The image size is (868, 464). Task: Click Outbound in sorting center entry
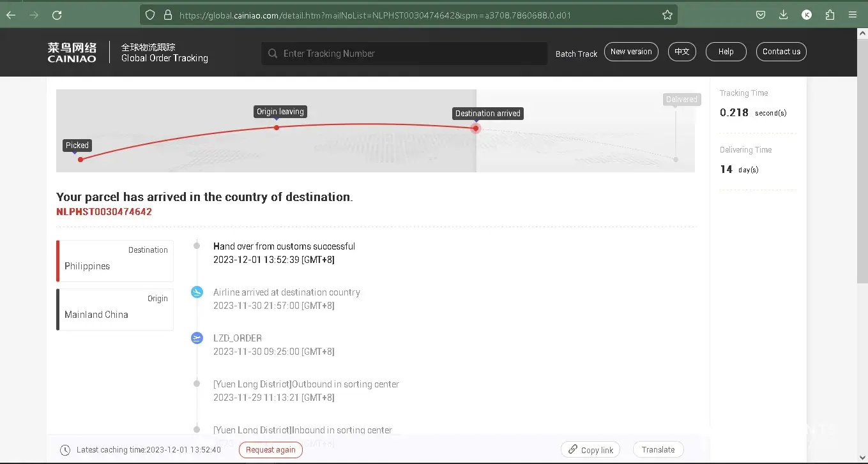307,384
